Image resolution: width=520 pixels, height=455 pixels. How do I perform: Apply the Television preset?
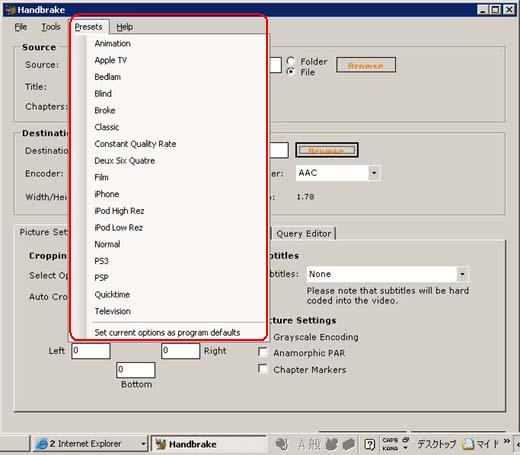[x=113, y=311]
